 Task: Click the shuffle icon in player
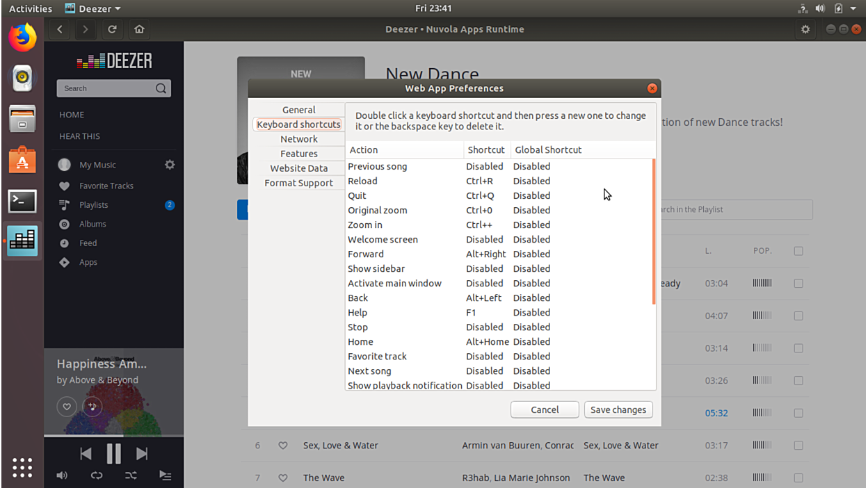131,475
